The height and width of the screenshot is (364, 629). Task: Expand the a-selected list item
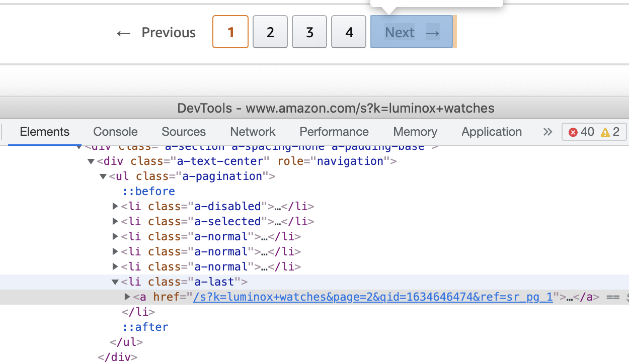[x=116, y=221]
